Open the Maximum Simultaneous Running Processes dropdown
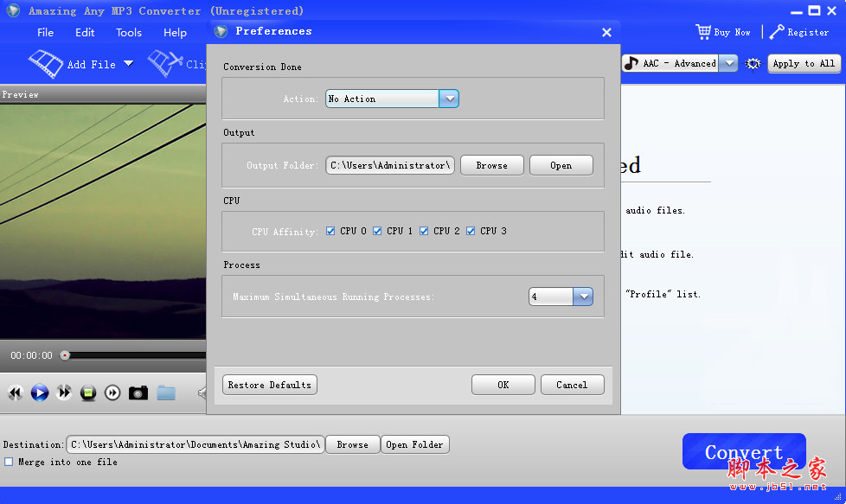This screenshot has height=504, width=846. coord(583,297)
